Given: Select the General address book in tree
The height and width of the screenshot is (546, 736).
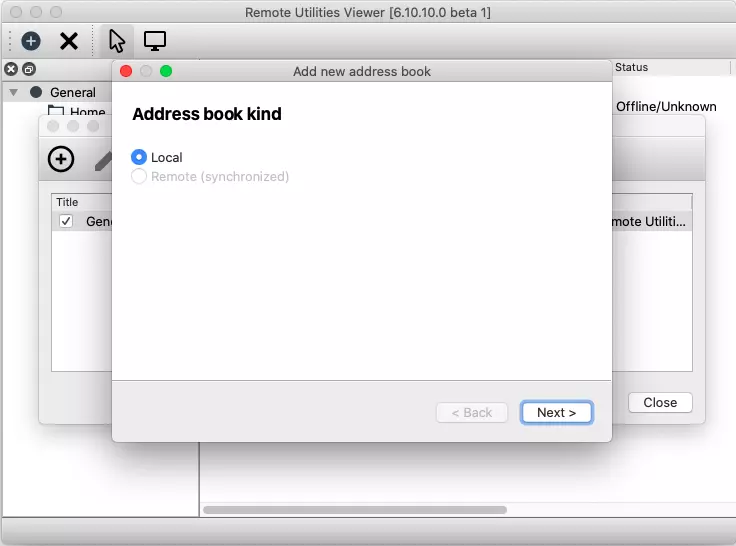Looking at the screenshot, I should 72,92.
